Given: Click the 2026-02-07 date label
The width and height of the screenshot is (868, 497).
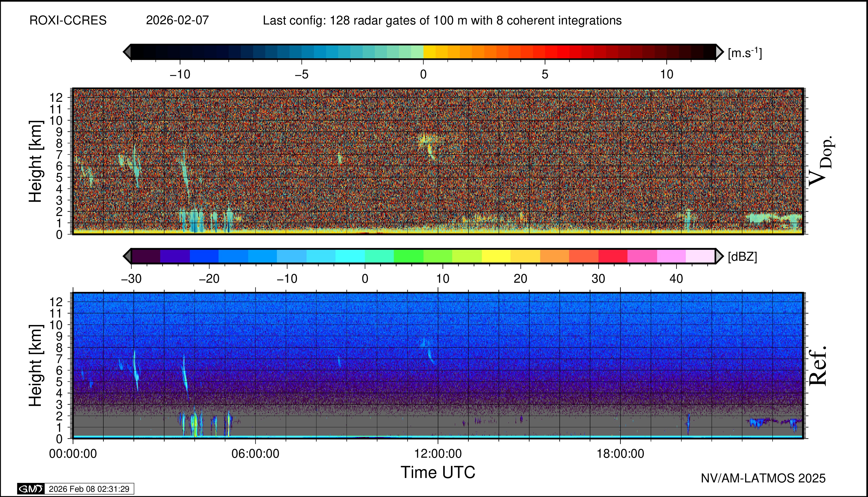Looking at the screenshot, I should 177,21.
